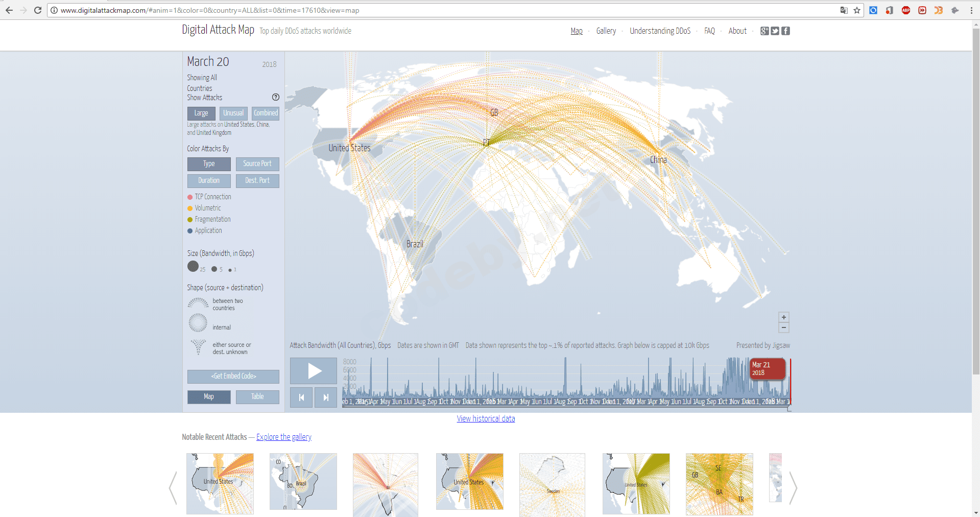980x517 pixels.
Task: Click the Brazil label on the map
Action: tap(415, 244)
